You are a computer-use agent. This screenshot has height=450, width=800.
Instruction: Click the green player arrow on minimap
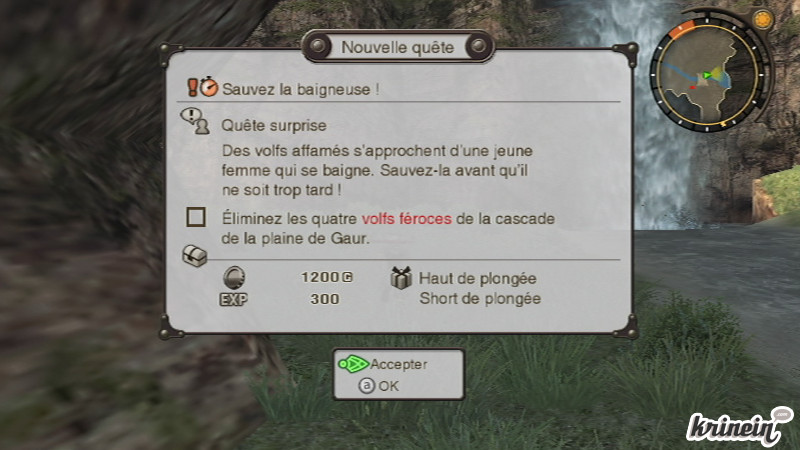click(x=707, y=76)
